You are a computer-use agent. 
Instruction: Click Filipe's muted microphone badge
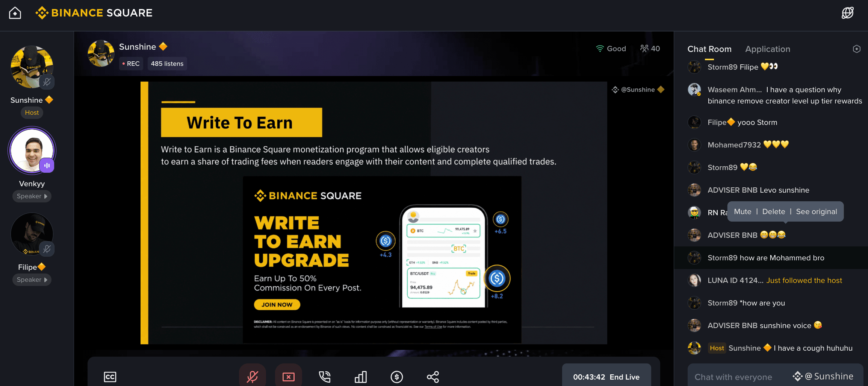click(47, 249)
